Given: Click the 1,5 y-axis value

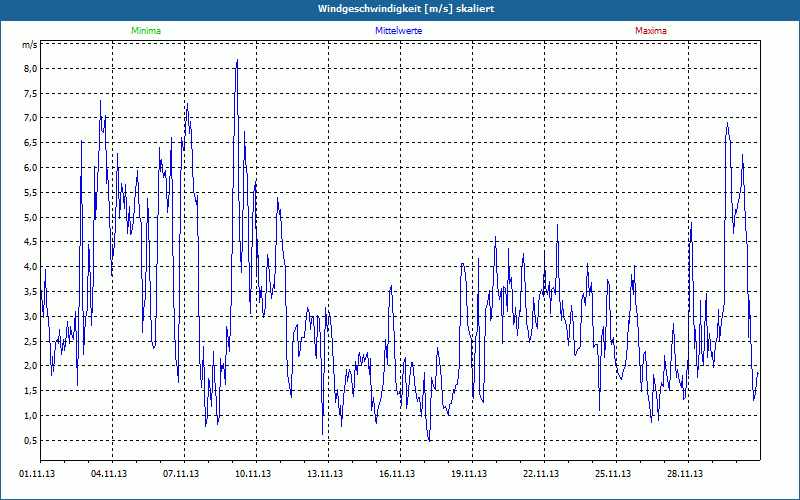Looking at the screenshot, I should click(31, 391).
